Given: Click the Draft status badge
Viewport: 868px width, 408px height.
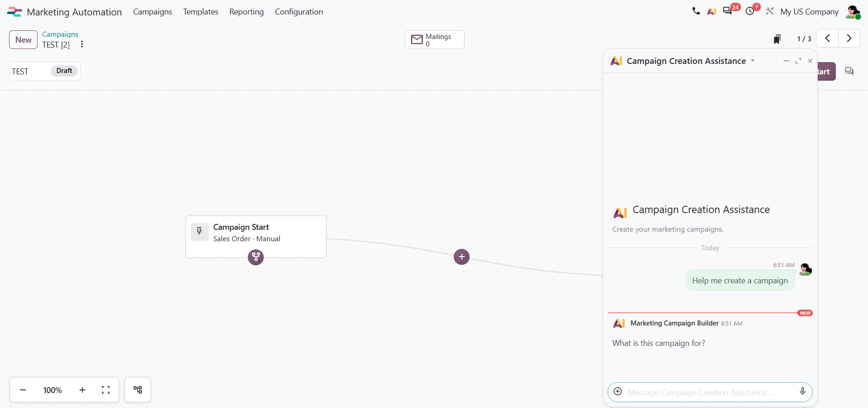Looking at the screenshot, I should click(64, 71).
